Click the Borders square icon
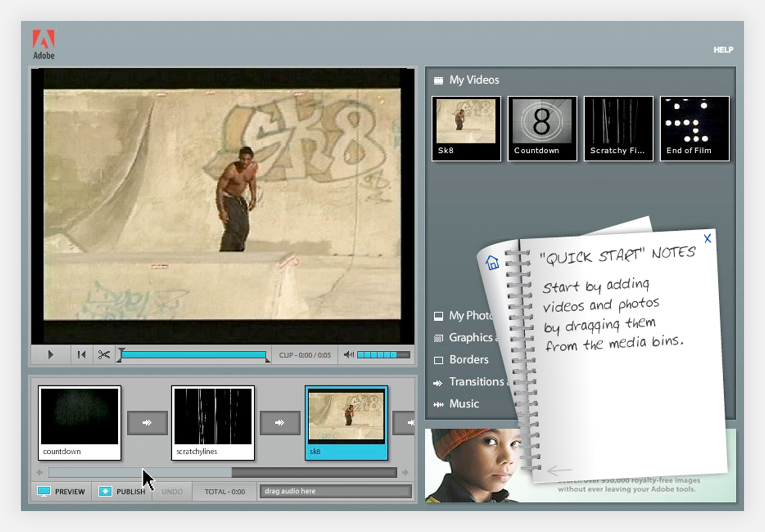The image size is (765, 532). click(x=438, y=360)
